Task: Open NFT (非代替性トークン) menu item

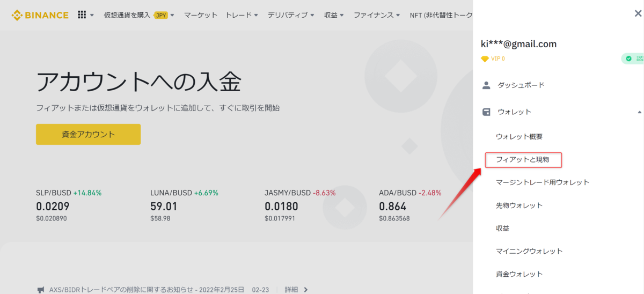Action: click(441, 15)
